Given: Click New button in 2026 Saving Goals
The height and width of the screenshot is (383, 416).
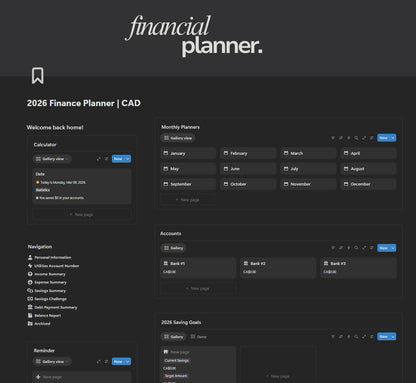Looking at the screenshot, I should coord(383,337).
